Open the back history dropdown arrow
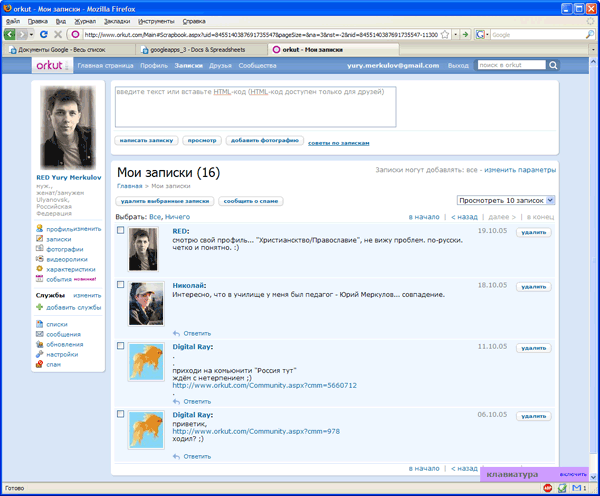The image size is (600, 496). click(x=31, y=35)
